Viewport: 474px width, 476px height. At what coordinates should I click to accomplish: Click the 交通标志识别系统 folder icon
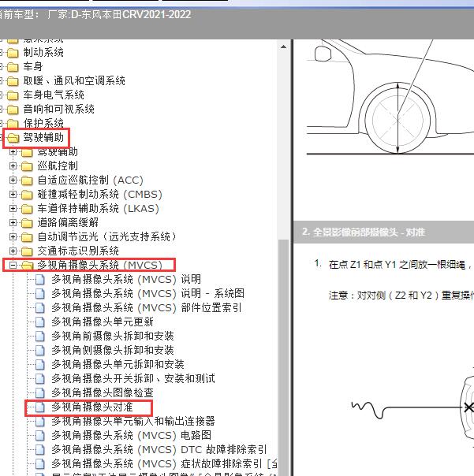pyautogui.click(x=27, y=251)
